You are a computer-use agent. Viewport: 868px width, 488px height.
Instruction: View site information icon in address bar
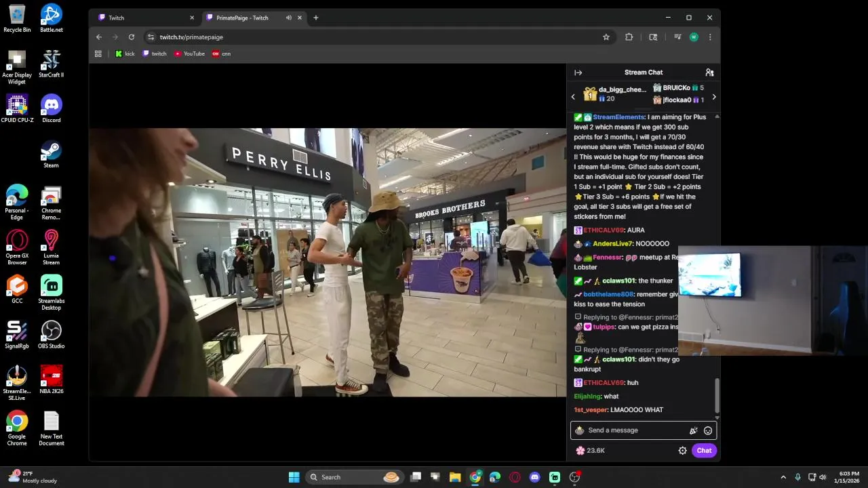[x=151, y=37]
